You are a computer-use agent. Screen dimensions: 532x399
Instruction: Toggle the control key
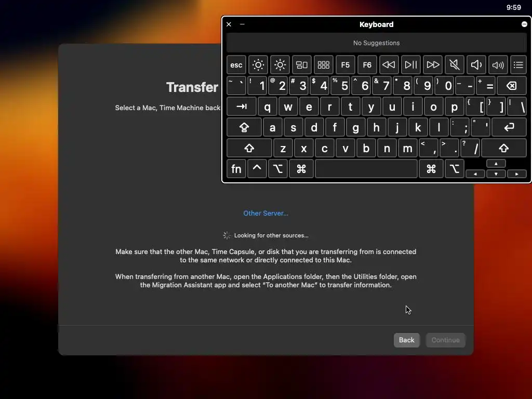click(x=257, y=169)
